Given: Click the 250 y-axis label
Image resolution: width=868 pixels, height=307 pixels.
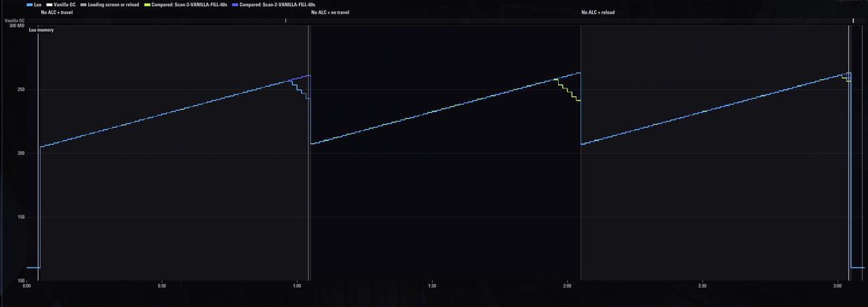Looking at the screenshot, I should pos(20,90).
